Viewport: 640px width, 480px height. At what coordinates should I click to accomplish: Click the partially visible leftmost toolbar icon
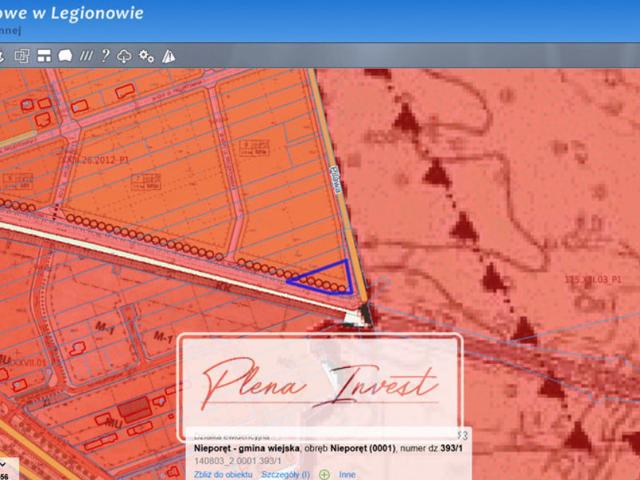(x=3, y=56)
